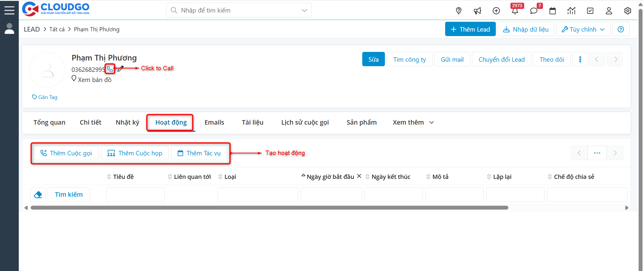
Task: Remove the sort on Ngày giờ bắt đầu column
Action: click(359, 176)
